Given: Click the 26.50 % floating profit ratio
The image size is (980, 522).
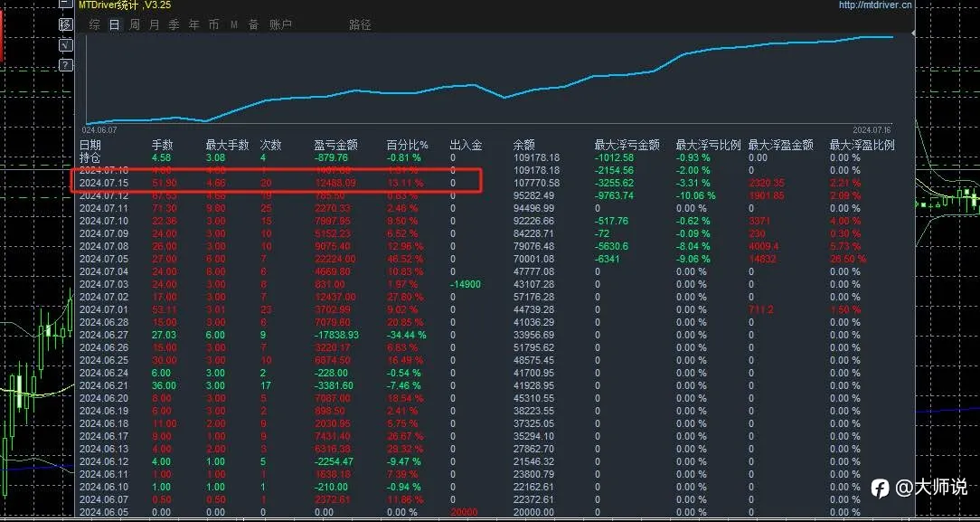Looking at the screenshot, I should [848, 259].
